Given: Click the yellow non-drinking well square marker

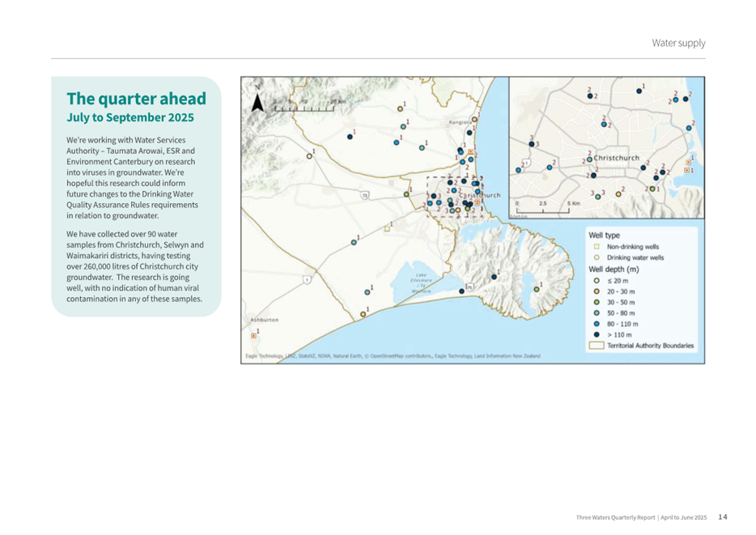Looking at the screenshot, I should [x=387, y=229].
